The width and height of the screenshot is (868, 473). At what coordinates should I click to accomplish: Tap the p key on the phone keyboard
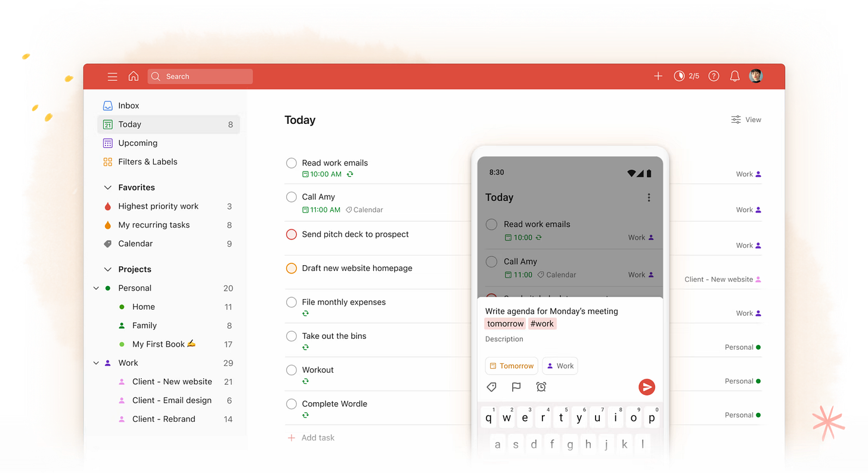point(652,418)
